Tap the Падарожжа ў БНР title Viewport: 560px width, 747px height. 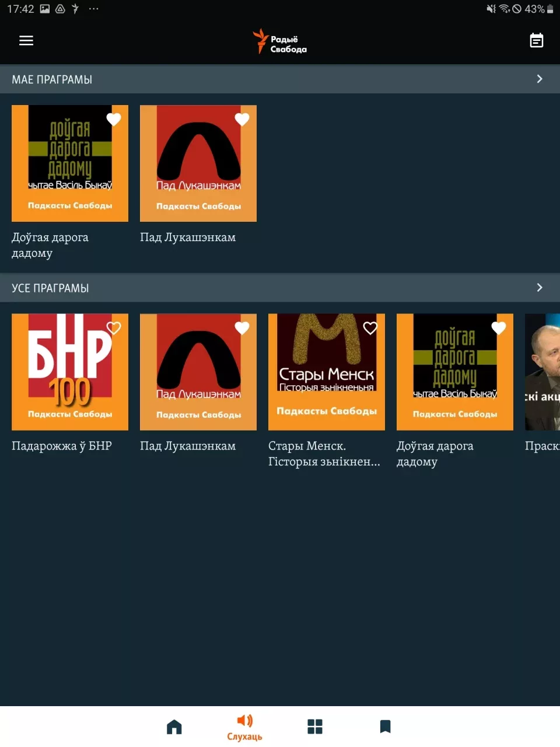pyautogui.click(x=62, y=446)
